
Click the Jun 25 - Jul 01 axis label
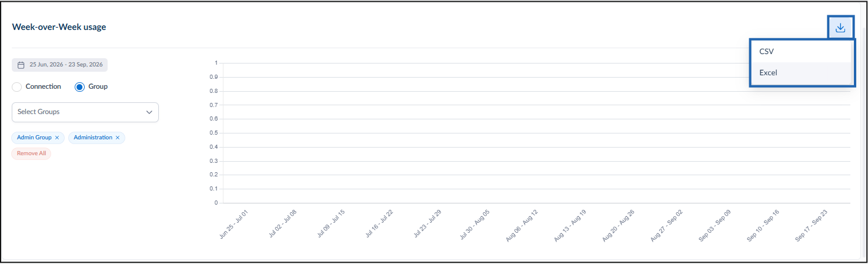pos(234,223)
